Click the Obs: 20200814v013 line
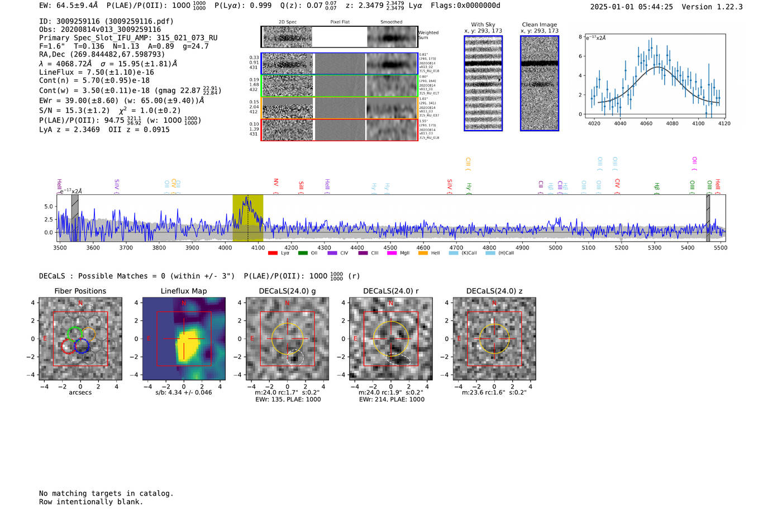 point(100,30)
